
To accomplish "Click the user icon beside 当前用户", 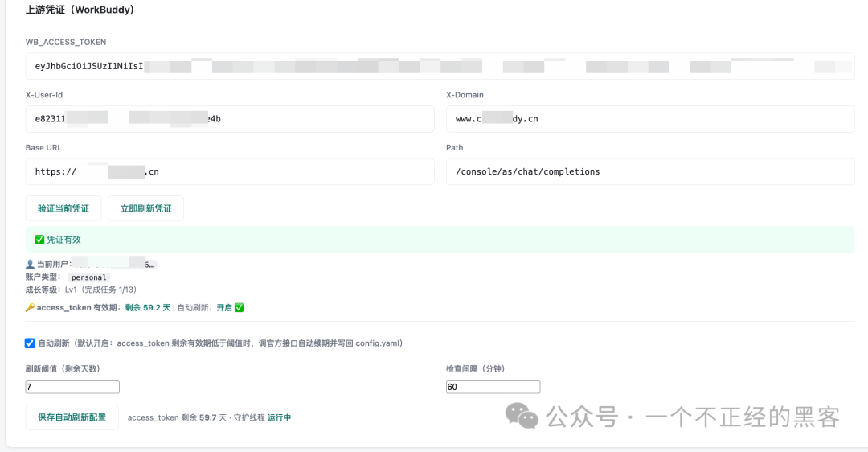I will coord(30,265).
